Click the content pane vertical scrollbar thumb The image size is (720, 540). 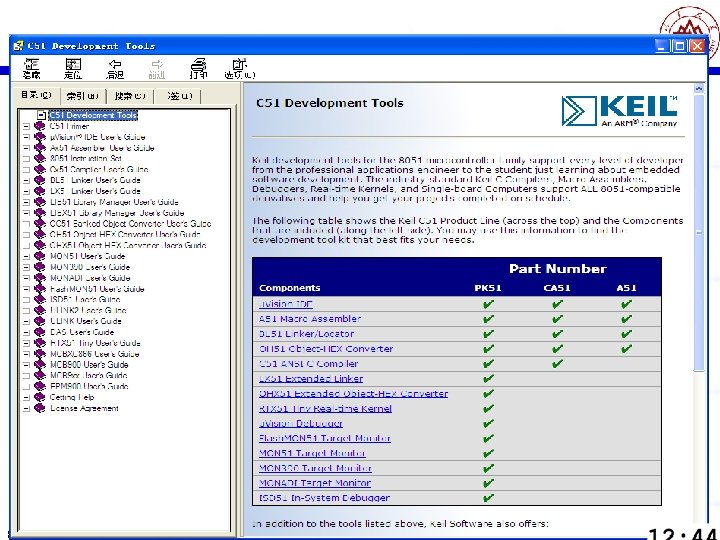(699, 232)
